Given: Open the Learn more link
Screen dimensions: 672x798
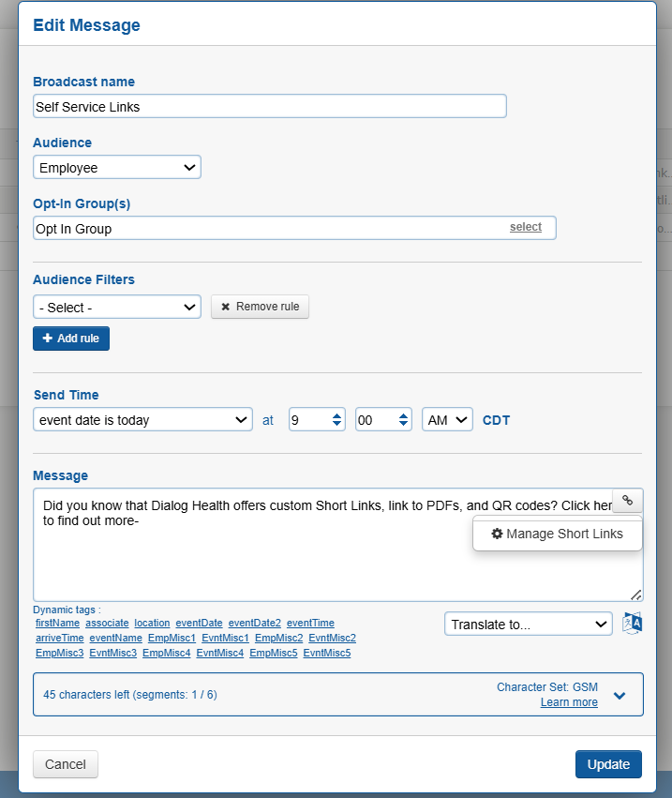Looking at the screenshot, I should [x=569, y=702].
